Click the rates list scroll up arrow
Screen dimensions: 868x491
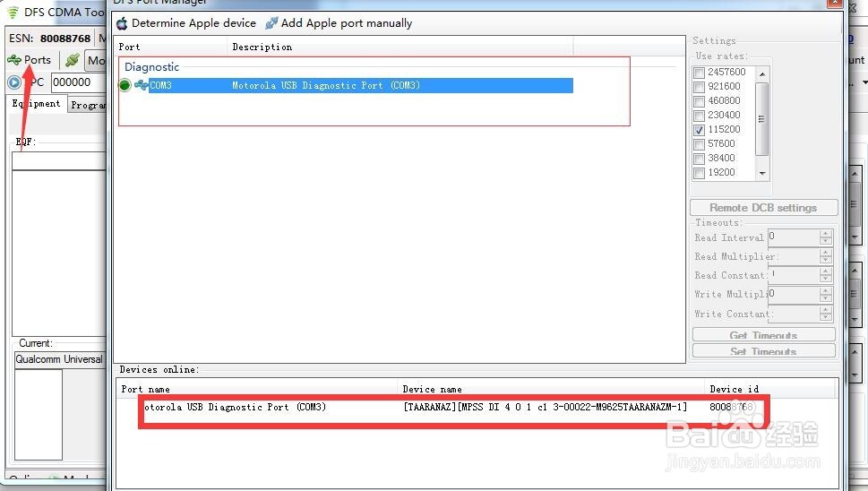click(x=762, y=73)
